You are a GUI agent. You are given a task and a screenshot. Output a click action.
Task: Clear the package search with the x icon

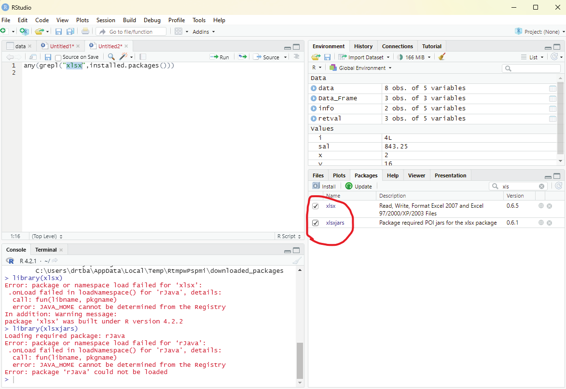click(x=541, y=186)
